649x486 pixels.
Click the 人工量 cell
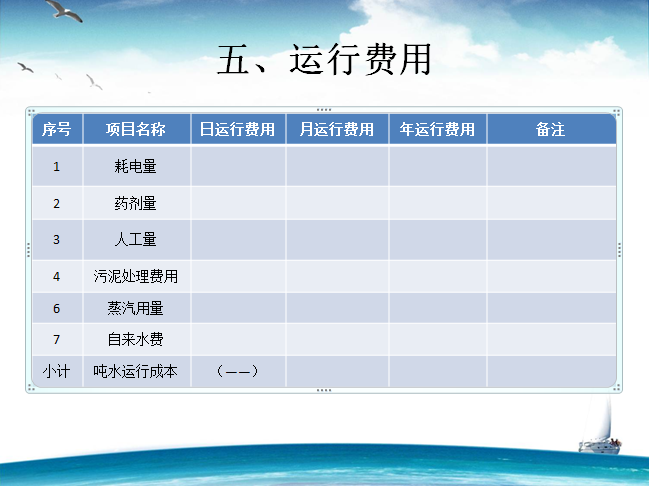tap(137, 240)
